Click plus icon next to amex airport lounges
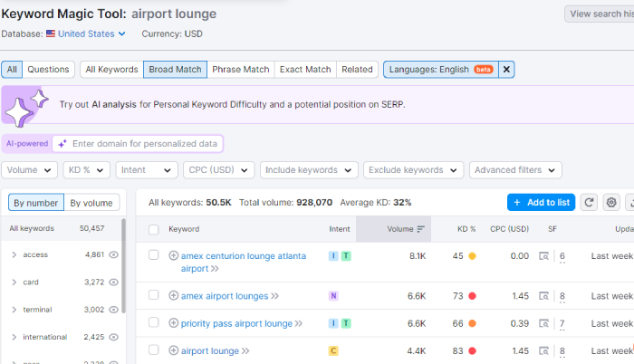The width and height of the screenshot is (634, 364). (174, 295)
